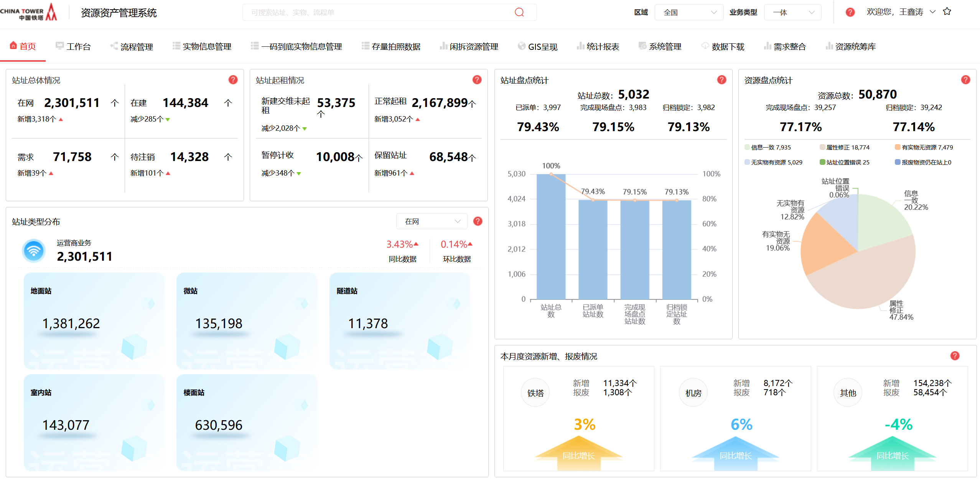Open the 在网 dropdown in 站址类型分布
This screenshot has width=980, height=498.
432,221
